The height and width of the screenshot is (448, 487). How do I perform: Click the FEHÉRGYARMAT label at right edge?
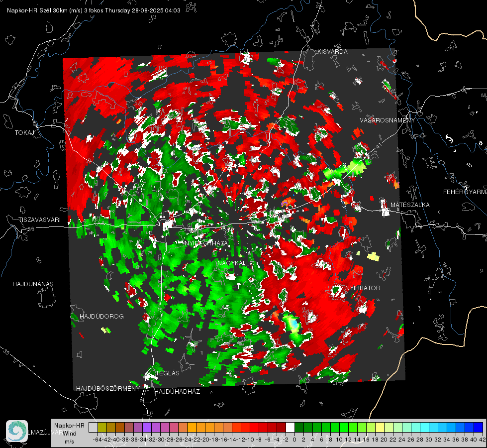465,192
